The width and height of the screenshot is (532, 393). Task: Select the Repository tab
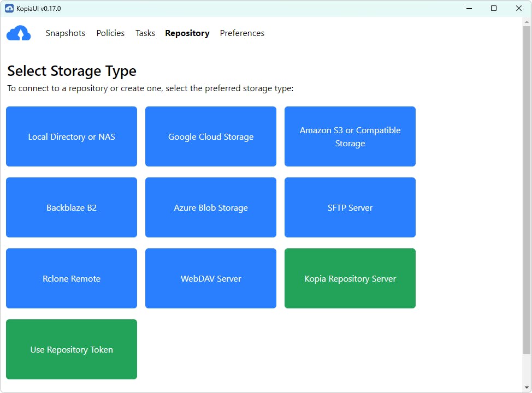tap(187, 33)
